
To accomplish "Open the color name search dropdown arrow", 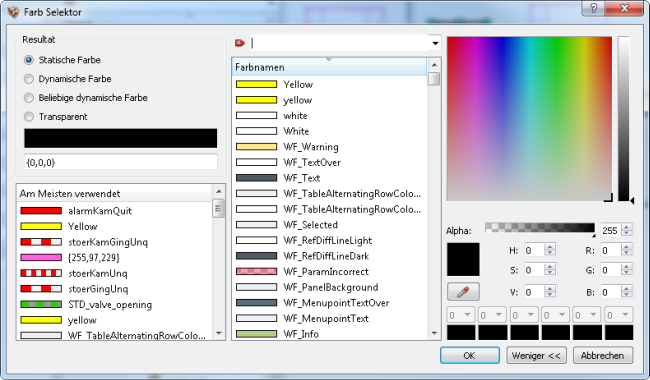I will coord(435,43).
